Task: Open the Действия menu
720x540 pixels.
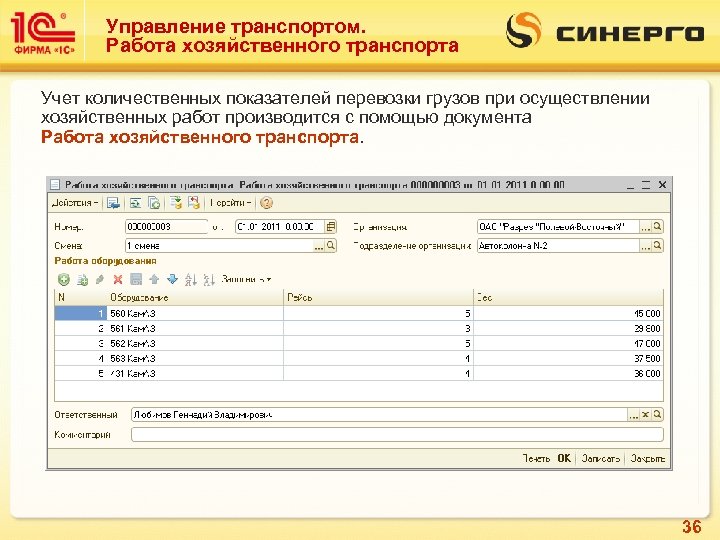Action: [75, 203]
